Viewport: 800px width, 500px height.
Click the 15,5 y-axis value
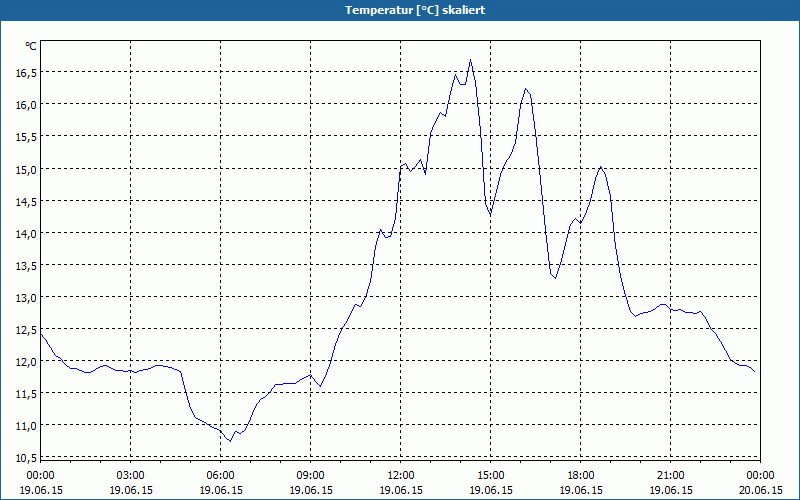[x=27, y=137]
